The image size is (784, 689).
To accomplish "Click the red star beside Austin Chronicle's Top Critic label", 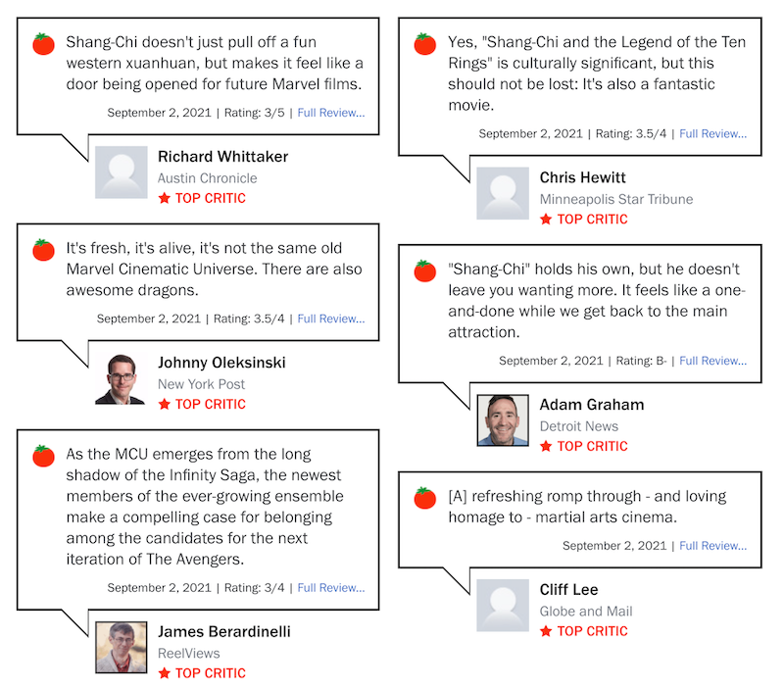I will point(165,198).
